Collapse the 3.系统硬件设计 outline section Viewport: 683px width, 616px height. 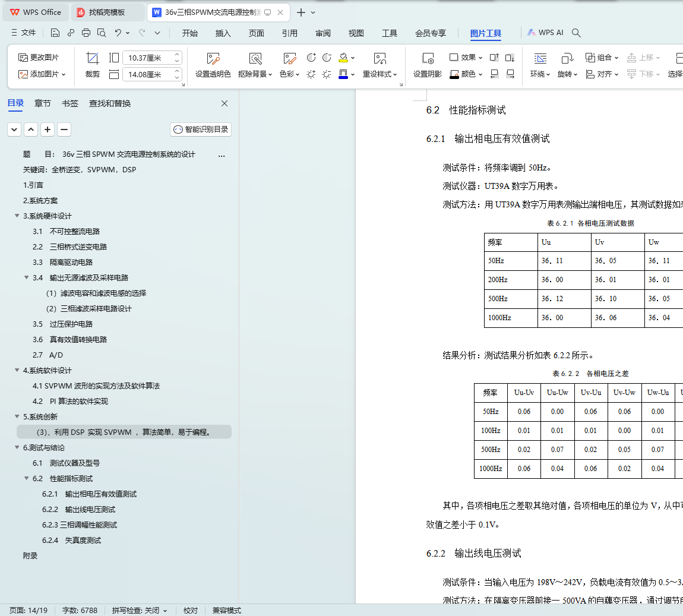tap(17, 216)
